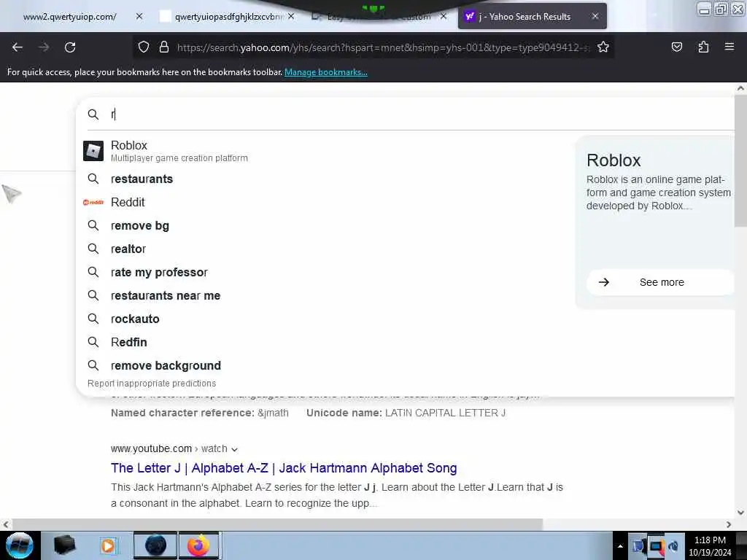Click the Roblox card heading
The width and height of the screenshot is (747, 560).
(x=614, y=160)
